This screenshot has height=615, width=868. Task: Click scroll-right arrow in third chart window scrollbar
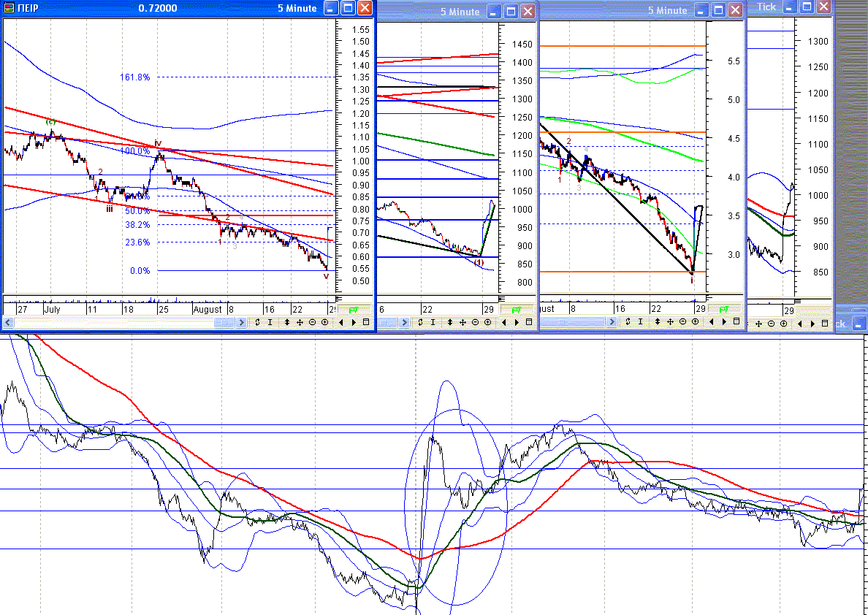coord(612,321)
